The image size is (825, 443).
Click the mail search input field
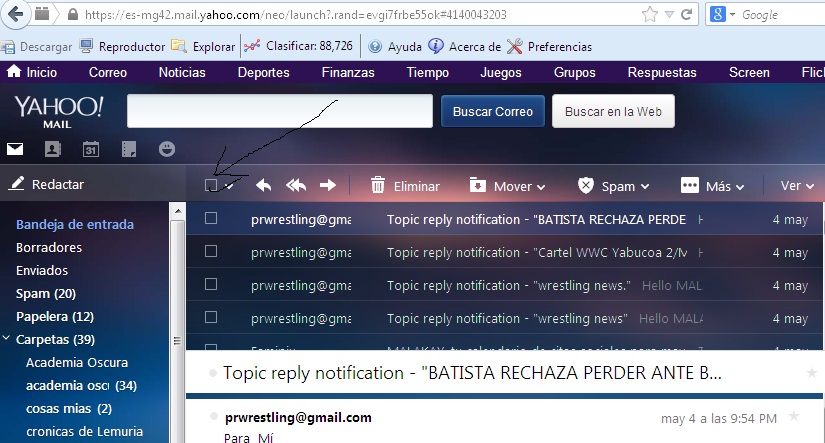pos(279,111)
